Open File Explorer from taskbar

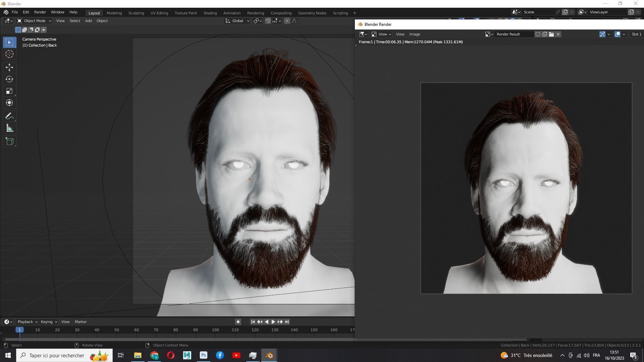[x=138, y=355]
